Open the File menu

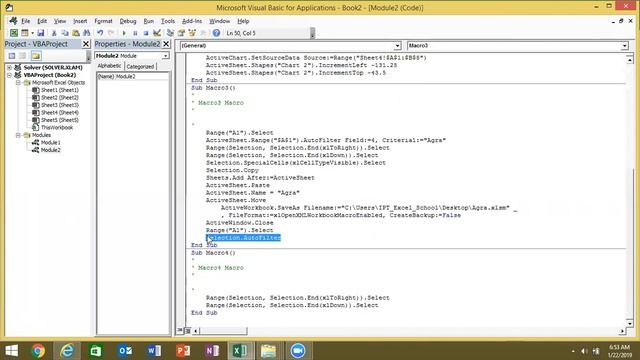coord(26,21)
